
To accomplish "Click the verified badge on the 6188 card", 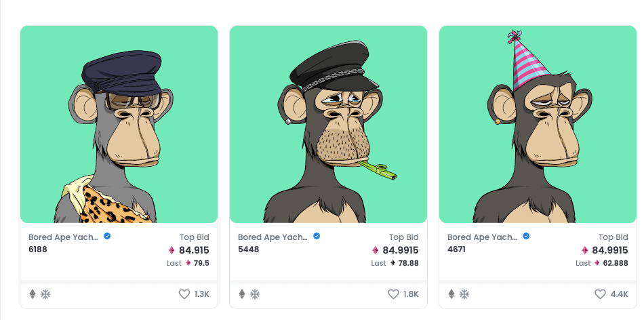I will (x=107, y=237).
